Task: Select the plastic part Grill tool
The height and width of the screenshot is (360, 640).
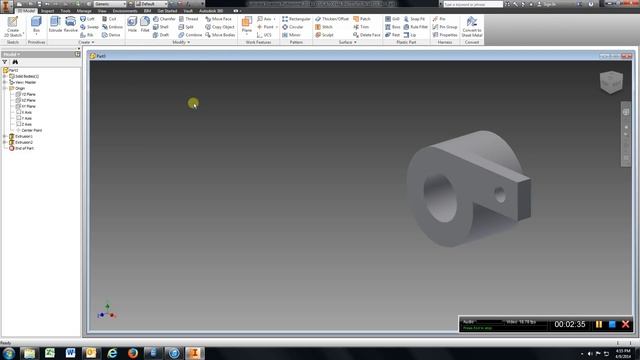Action: (x=392, y=19)
